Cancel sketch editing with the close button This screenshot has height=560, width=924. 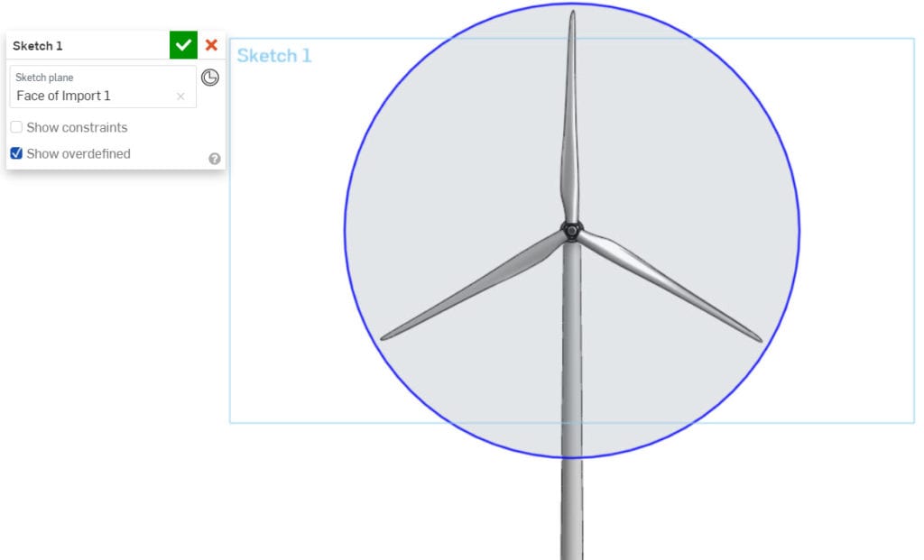pos(212,44)
